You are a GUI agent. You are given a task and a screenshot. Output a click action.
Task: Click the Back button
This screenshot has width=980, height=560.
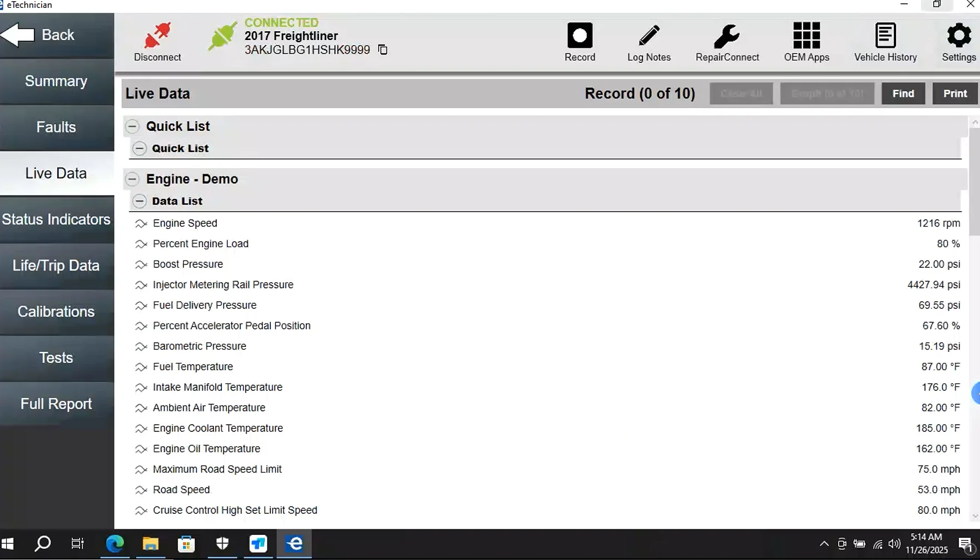tap(57, 35)
